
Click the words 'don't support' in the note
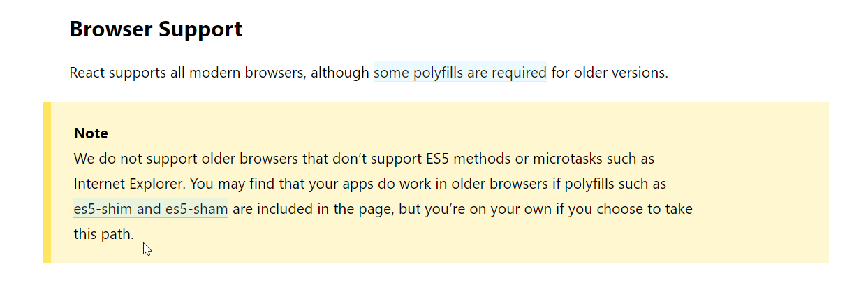tap(362, 159)
